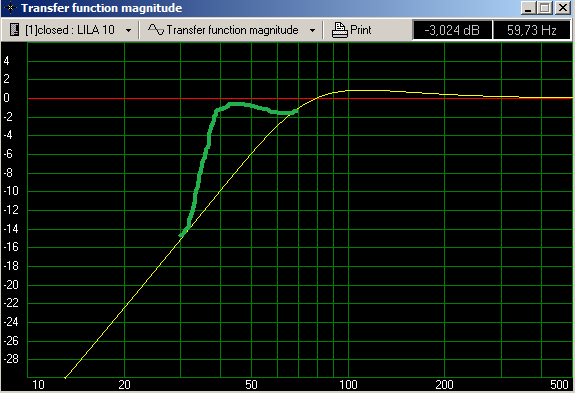Screen dimensions: 575x393
Task: Click the -3,024 dB readout field
Action: [452, 30]
